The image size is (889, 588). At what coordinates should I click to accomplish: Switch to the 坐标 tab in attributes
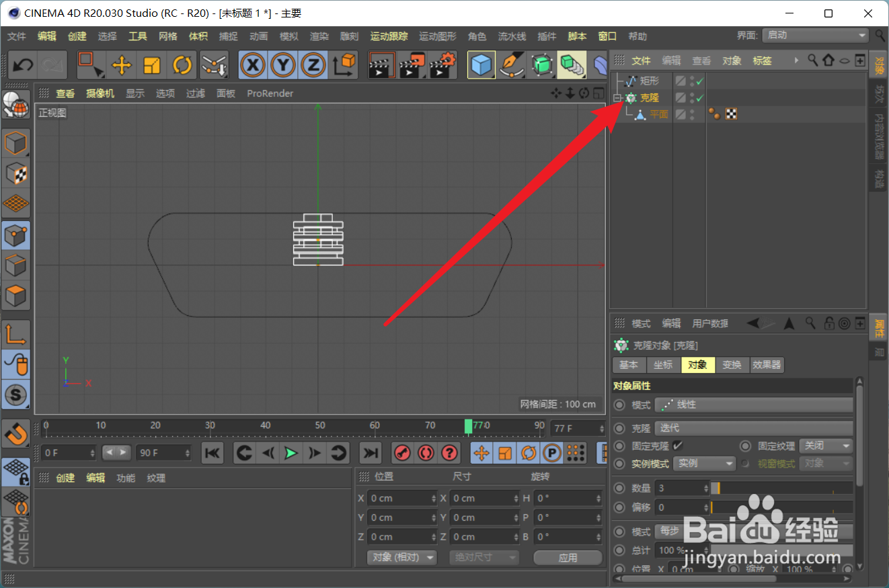point(663,365)
